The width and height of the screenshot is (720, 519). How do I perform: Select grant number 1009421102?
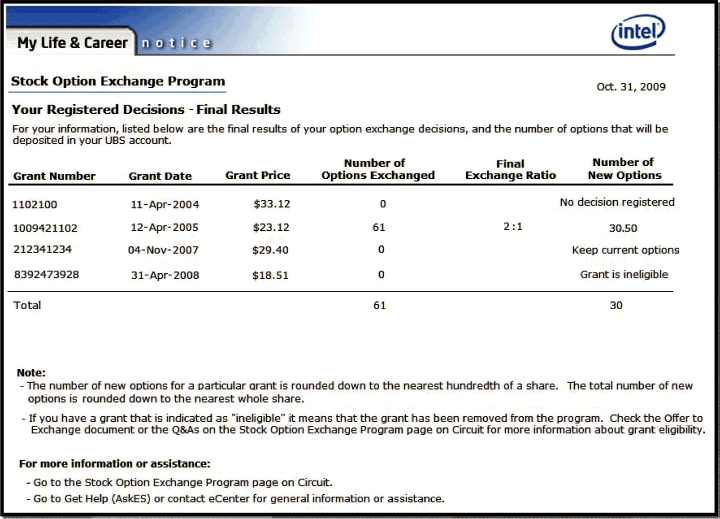[x=44, y=228]
